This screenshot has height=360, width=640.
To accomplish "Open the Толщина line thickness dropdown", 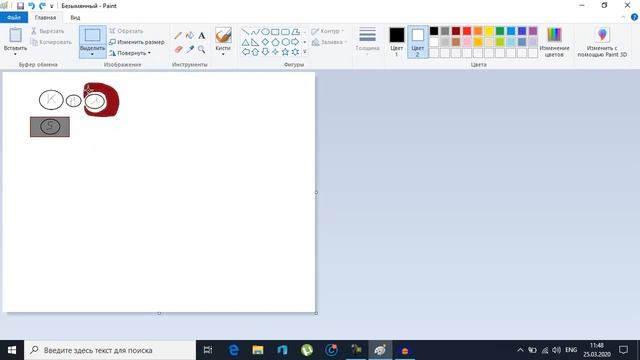I will pos(367,41).
